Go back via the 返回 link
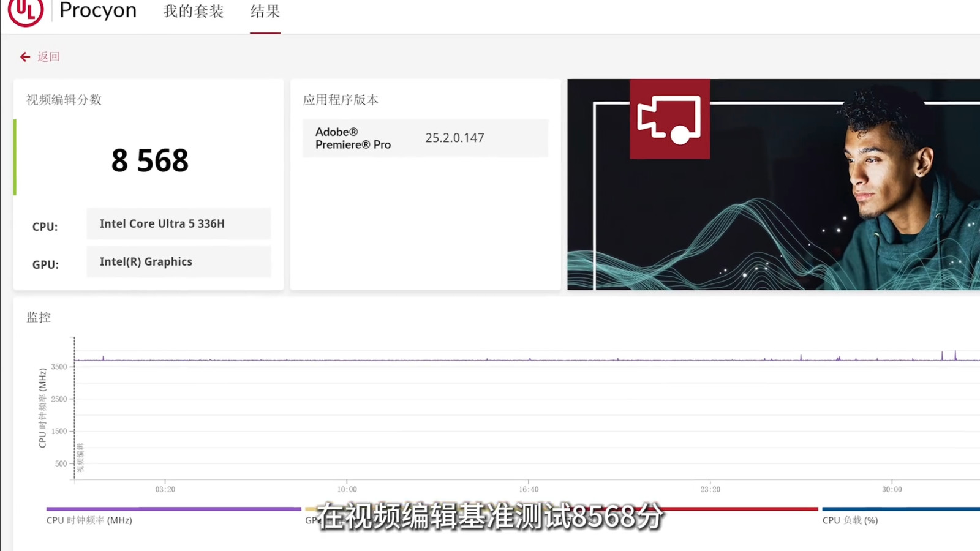Image resolution: width=980 pixels, height=551 pixels. pyautogui.click(x=48, y=57)
